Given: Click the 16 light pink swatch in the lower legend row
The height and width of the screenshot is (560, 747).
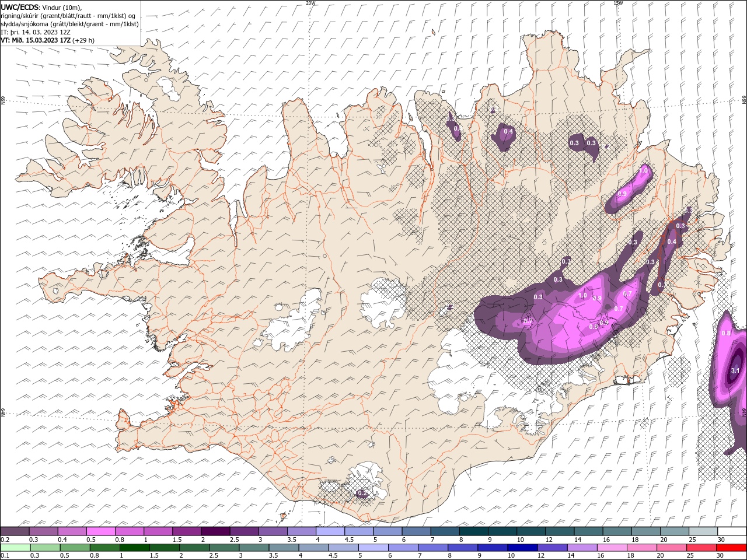Looking at the screenshot, I should [x=612, y=548].
